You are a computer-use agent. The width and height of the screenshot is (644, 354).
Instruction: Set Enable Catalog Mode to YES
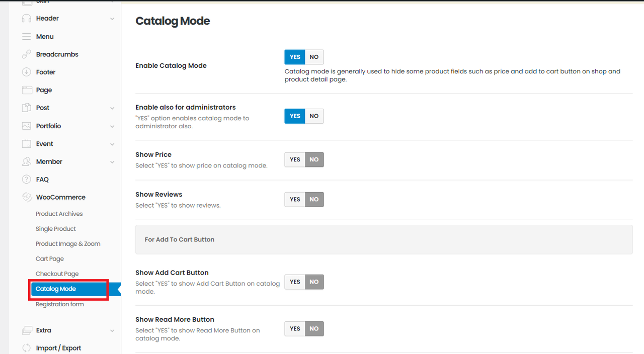click(295, 57)
